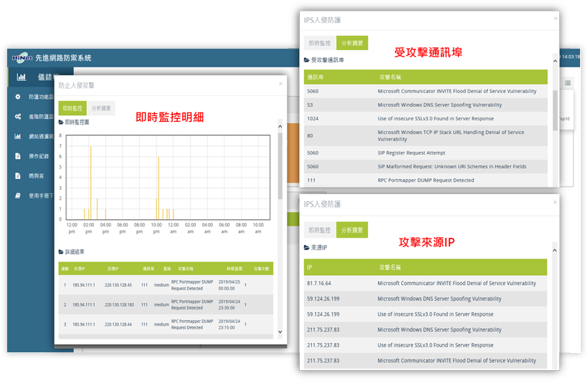Open website filter chart icon
The image size is (588, 381).
18,136
